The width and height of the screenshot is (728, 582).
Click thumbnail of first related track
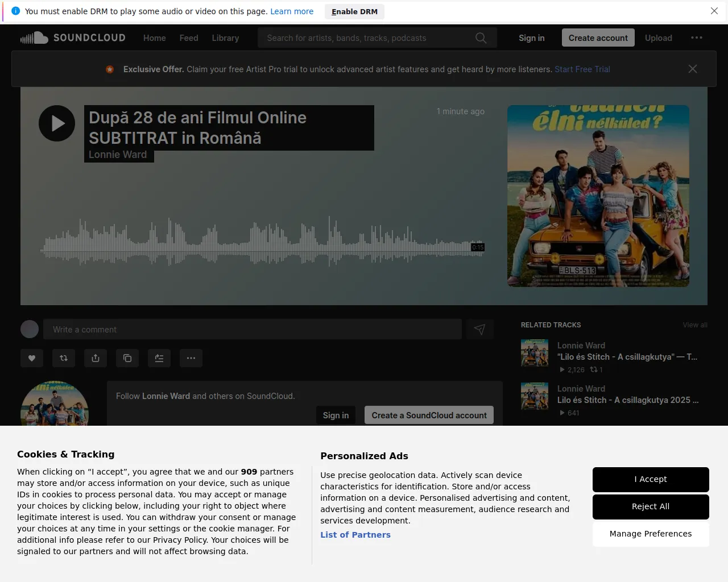[535, 353]
